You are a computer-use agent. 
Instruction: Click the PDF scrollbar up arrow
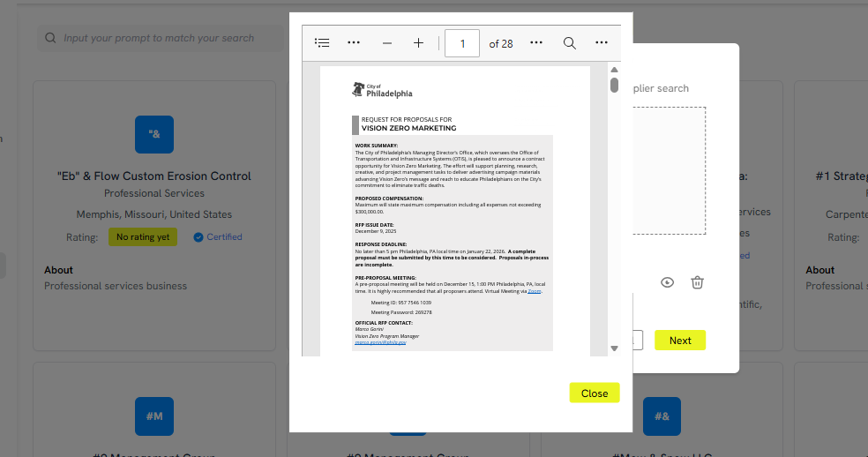tap(614, 70)
